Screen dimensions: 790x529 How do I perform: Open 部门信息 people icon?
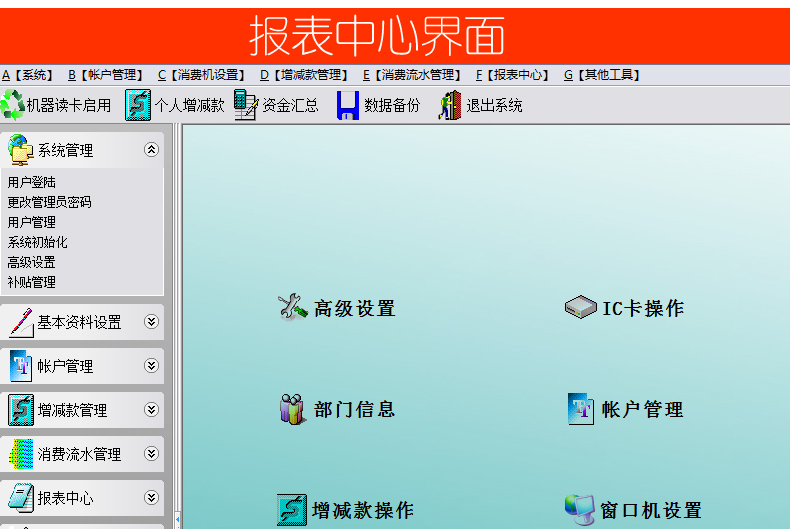click(292, 409)
